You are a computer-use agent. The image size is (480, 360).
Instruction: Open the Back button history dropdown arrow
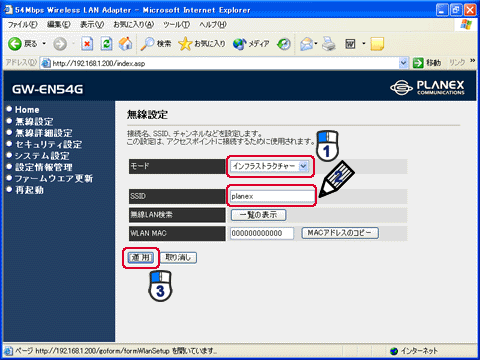coord(44,44)
